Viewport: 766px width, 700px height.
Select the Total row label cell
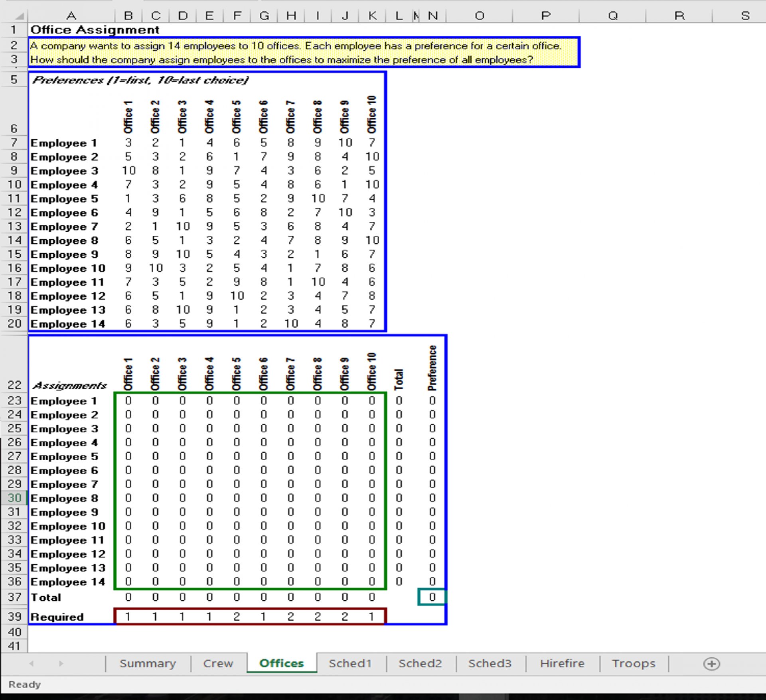(46, 597)
